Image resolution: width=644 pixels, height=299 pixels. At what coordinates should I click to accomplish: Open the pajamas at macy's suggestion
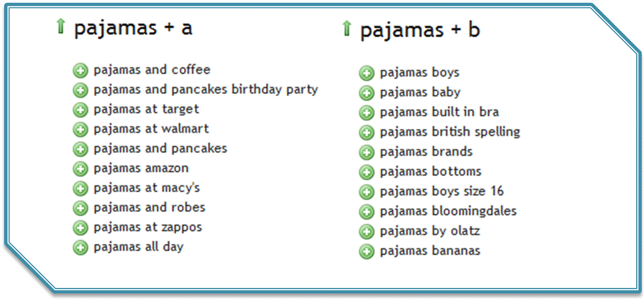coord(147,188)
